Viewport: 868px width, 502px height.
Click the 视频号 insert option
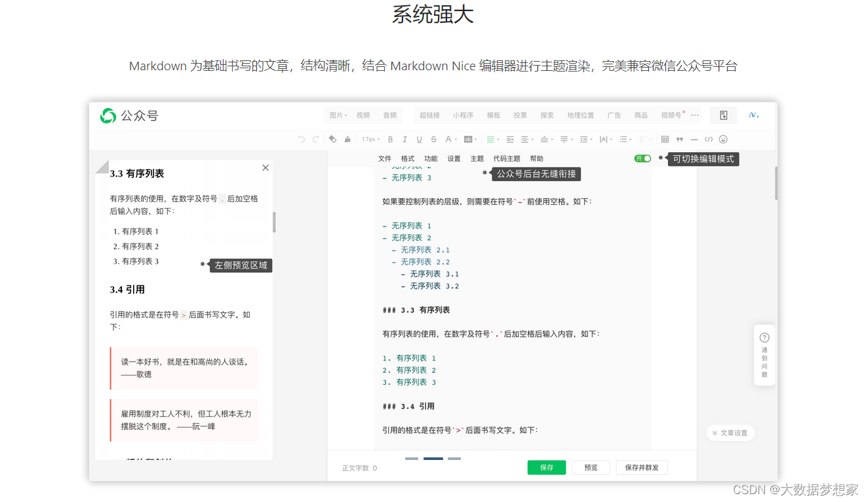pyautogui.click(x=672, y=115)
